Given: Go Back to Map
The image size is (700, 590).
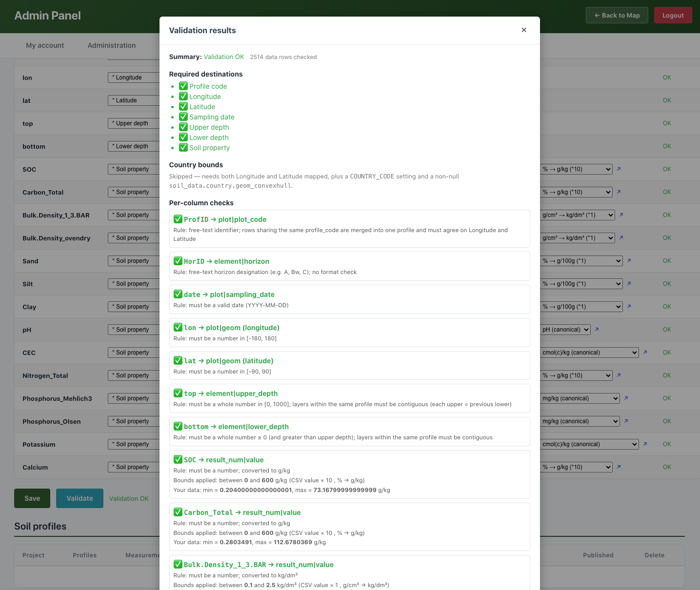Looking at the screenshot, I should coord(617,15).
